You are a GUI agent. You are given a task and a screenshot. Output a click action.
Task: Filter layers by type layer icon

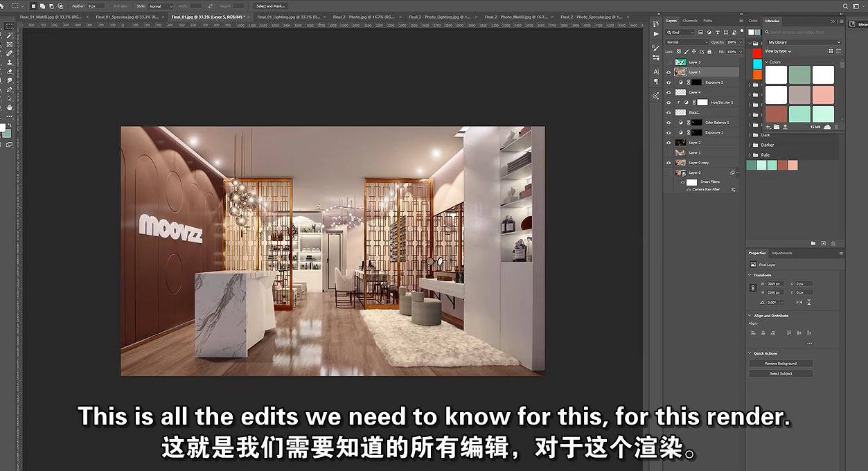pyautogui.click(x=718, y=32)
